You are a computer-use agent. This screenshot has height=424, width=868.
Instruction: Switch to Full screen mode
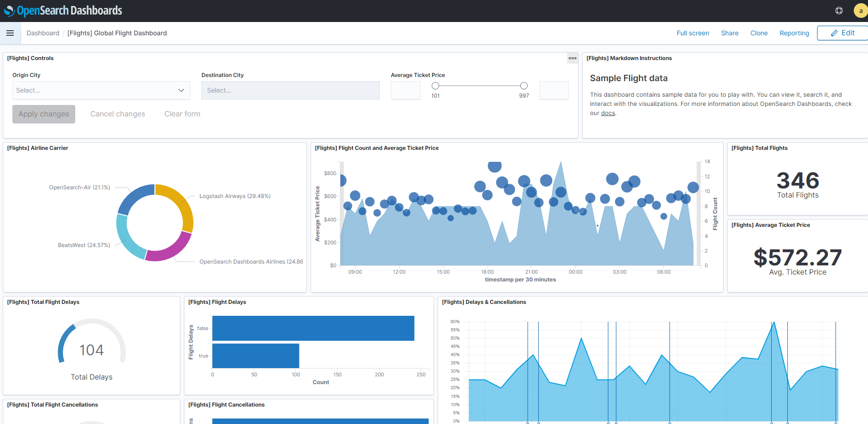(x=693, y=33)
